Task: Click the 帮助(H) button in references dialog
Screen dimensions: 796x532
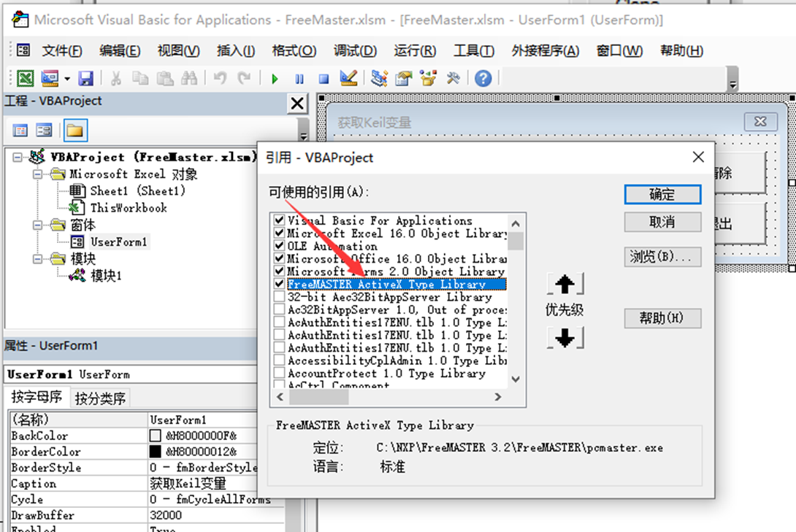Action: tap(662, 318)
